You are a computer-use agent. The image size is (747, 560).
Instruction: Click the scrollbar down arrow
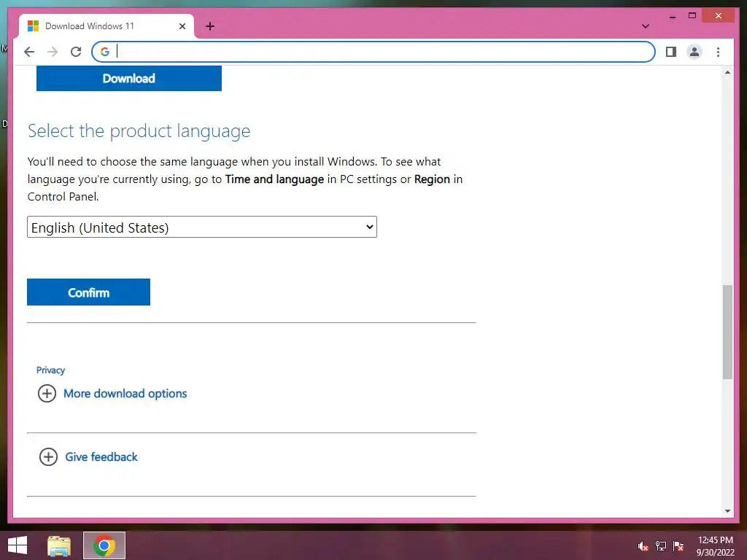tap(727, 511)
